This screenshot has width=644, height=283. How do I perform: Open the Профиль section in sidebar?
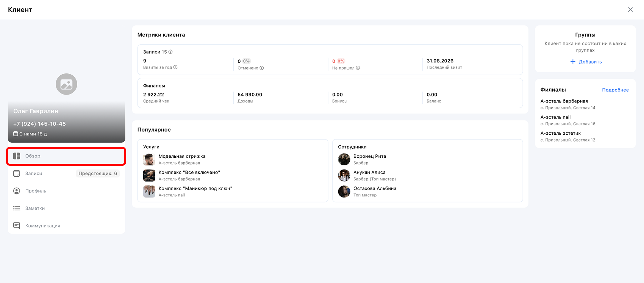(x=66, y=191)
